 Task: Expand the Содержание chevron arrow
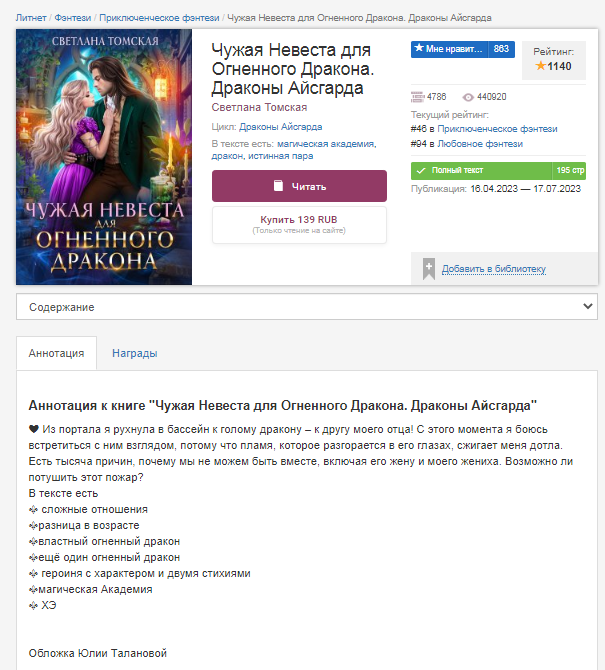[587, 306]
